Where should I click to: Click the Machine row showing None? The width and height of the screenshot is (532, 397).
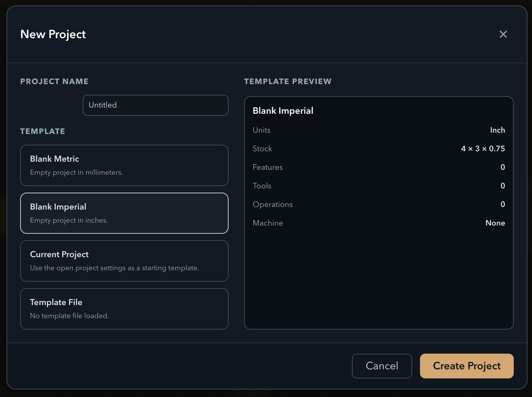379,223
